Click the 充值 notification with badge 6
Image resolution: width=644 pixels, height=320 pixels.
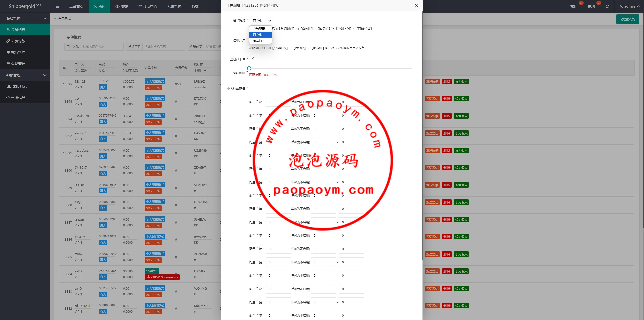tap(574, 6)
